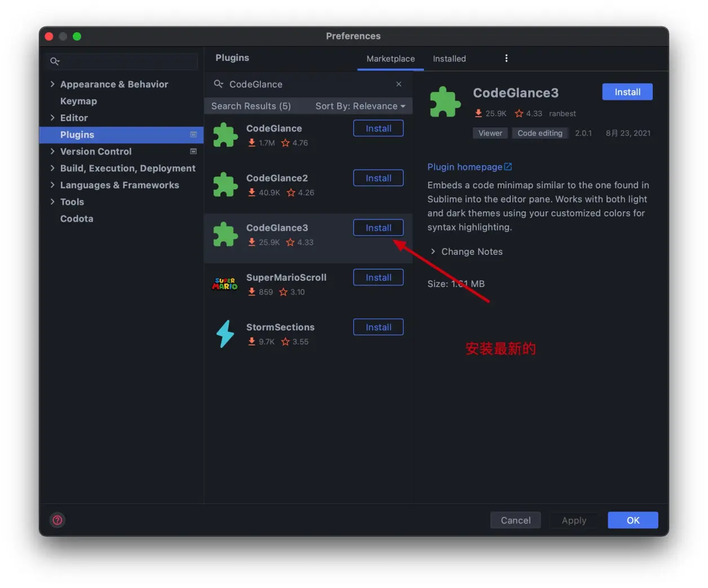Image resolution: width=708 pixels, height=588 pixels.
Task: Open the Plugin homepage link
Action: click(464, 167)
